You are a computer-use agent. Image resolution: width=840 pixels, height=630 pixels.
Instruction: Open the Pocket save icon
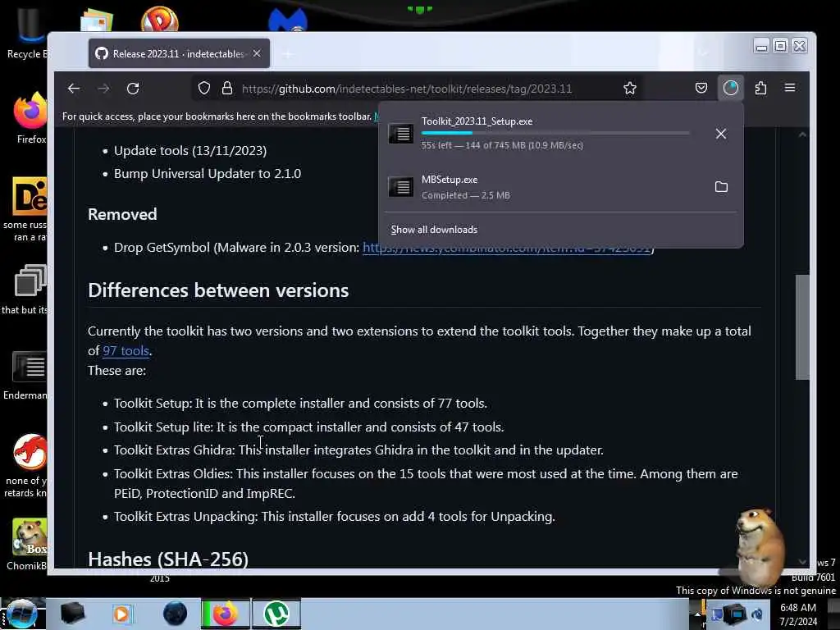[701, 89]
